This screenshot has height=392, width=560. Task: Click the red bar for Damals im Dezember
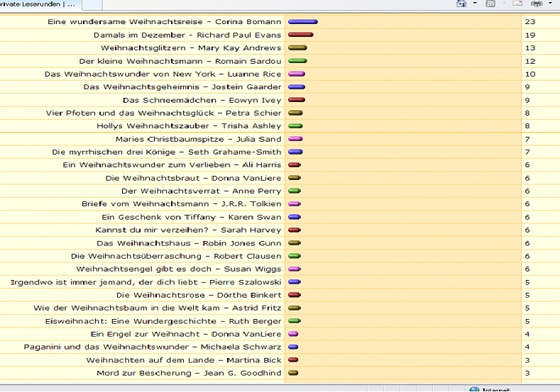300,35
